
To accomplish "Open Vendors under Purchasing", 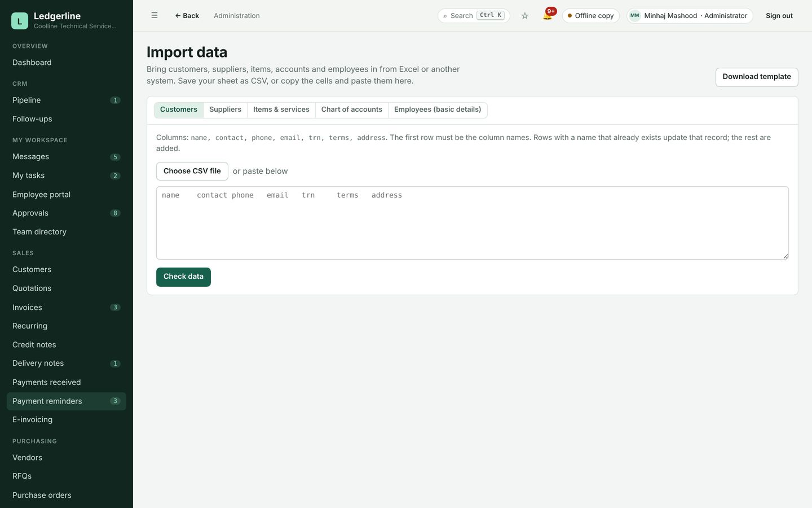I will tap(67, 458).
